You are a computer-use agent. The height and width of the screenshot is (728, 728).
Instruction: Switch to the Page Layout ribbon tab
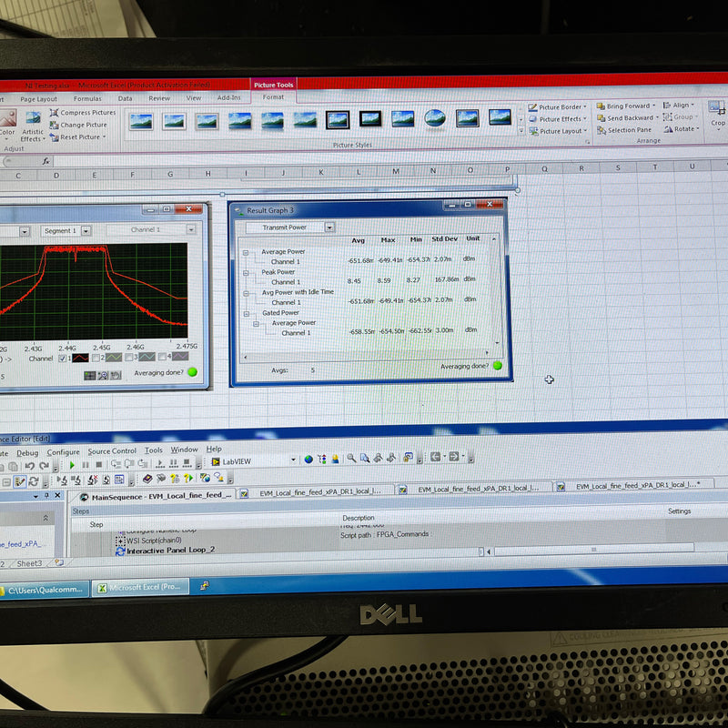pos(38,99)
